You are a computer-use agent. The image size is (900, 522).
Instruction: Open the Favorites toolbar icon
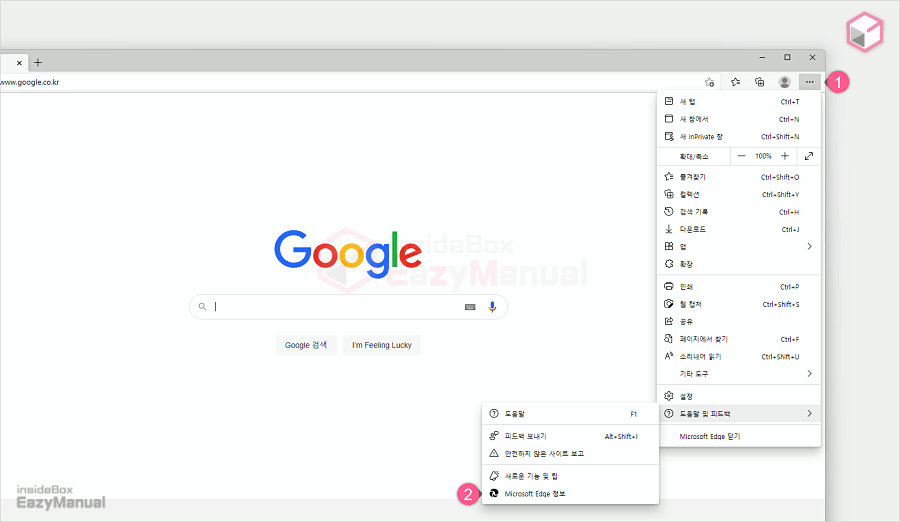735,82
